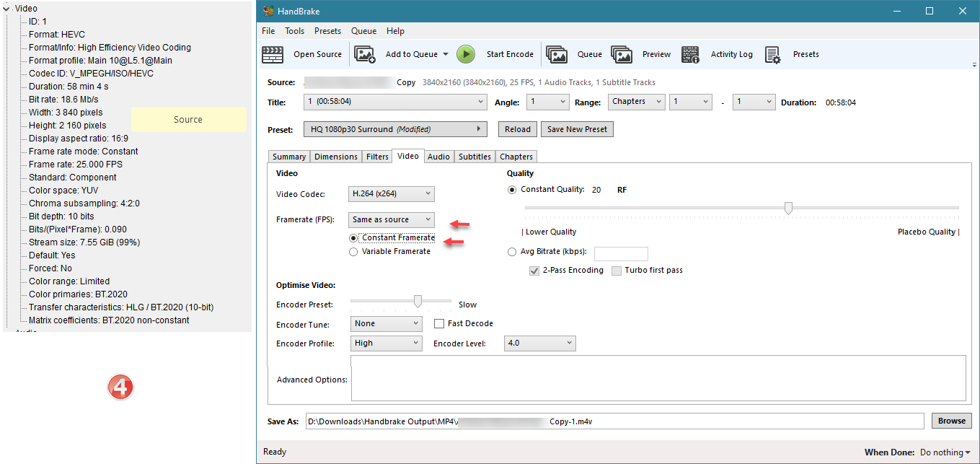Click Save New Preset button
This screenshot has height=464, width=980.
coord(577,129)
